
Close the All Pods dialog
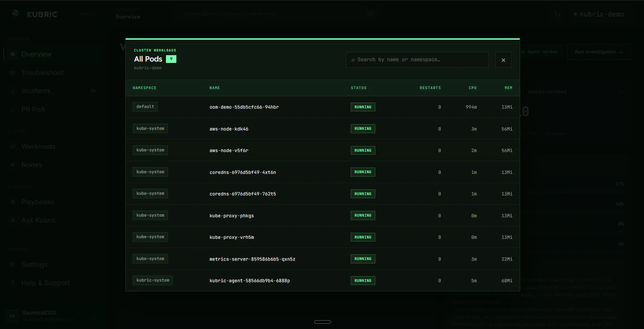coord(503,60)
